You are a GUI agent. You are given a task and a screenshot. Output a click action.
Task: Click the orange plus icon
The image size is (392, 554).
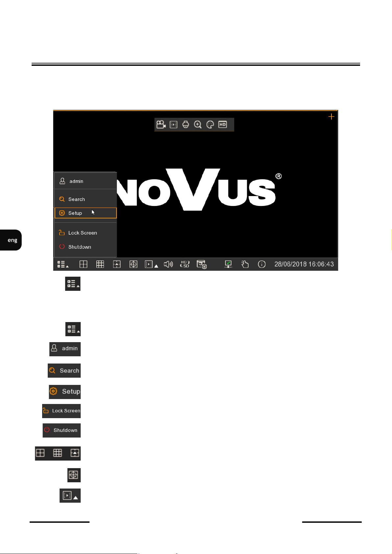pyautogui.click(x=331, y=116)
